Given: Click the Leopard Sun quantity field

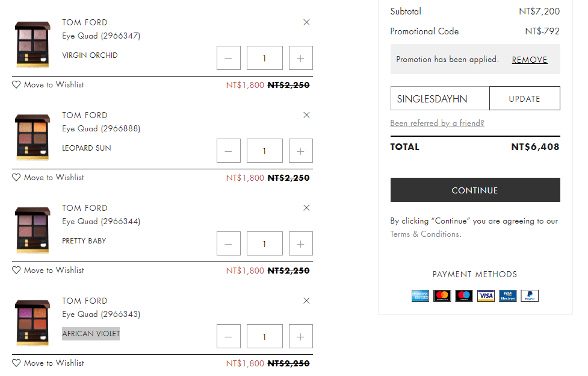Looking at the screenshot, I should [264, 151].
